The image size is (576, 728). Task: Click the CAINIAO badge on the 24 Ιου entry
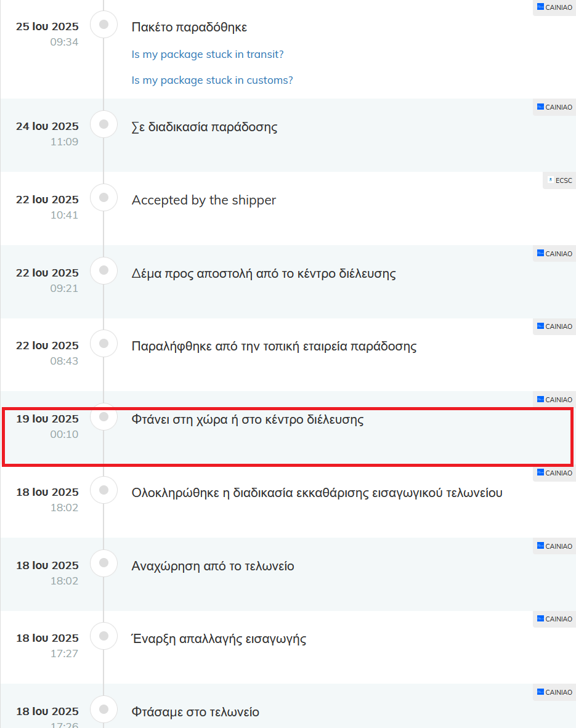(554, 107)
